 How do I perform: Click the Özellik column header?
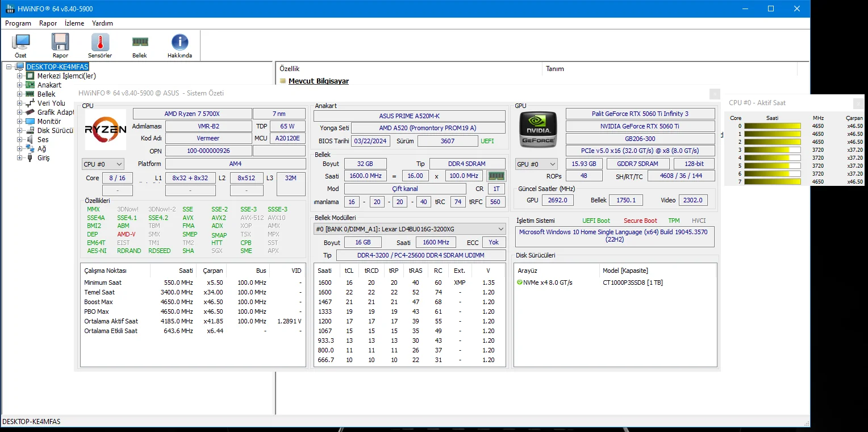[290, 69]
